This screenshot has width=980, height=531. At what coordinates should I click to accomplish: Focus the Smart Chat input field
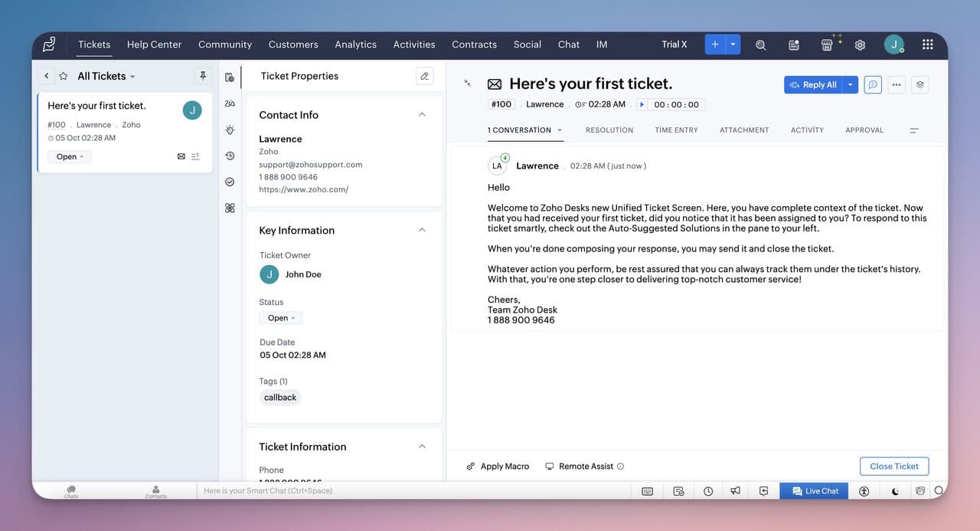413,490
